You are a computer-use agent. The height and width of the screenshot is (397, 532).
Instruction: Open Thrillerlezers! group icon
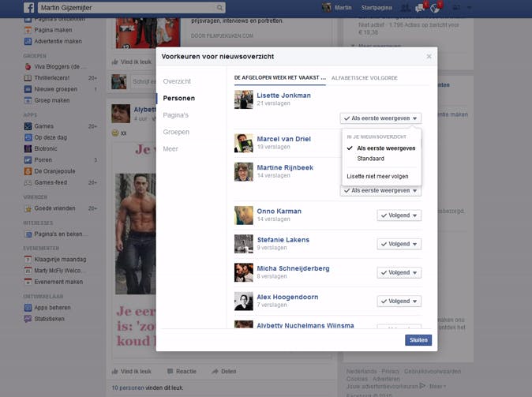(28, 77)
